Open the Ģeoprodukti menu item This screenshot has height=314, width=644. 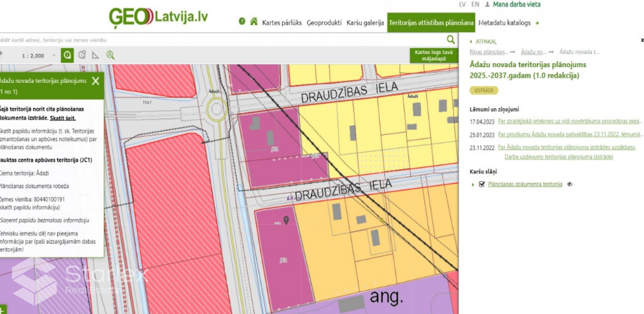tap(324, 22)
